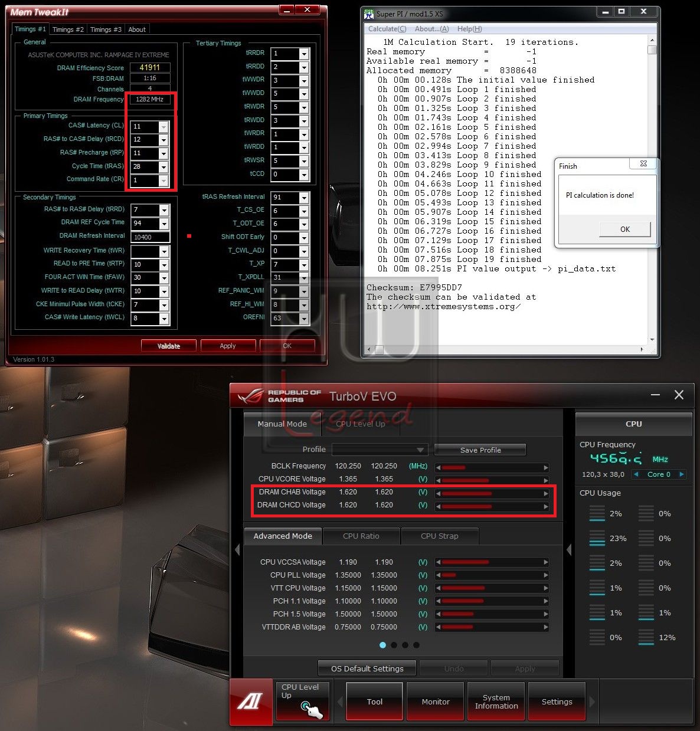This screenshot has width=700, height=731.
Task: Select the fourth page dot in TurboV EVO
Action: coord(417,645)
